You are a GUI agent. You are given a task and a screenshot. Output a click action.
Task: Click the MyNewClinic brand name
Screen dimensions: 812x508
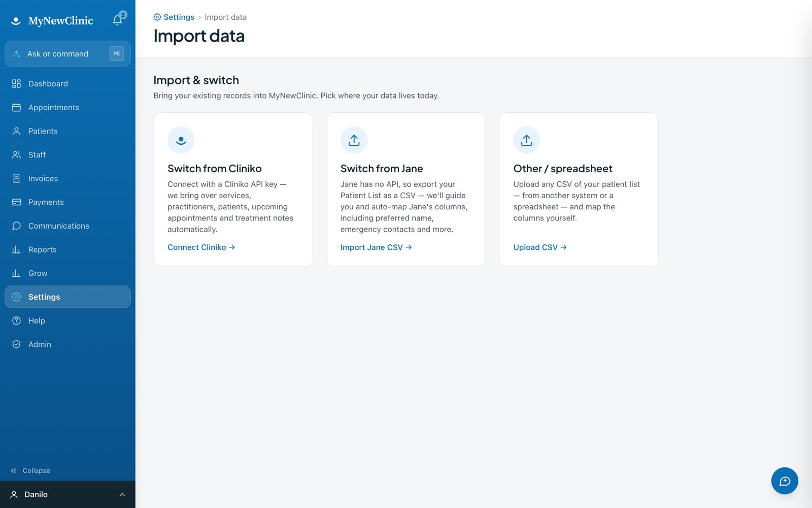tap(61, 21)
